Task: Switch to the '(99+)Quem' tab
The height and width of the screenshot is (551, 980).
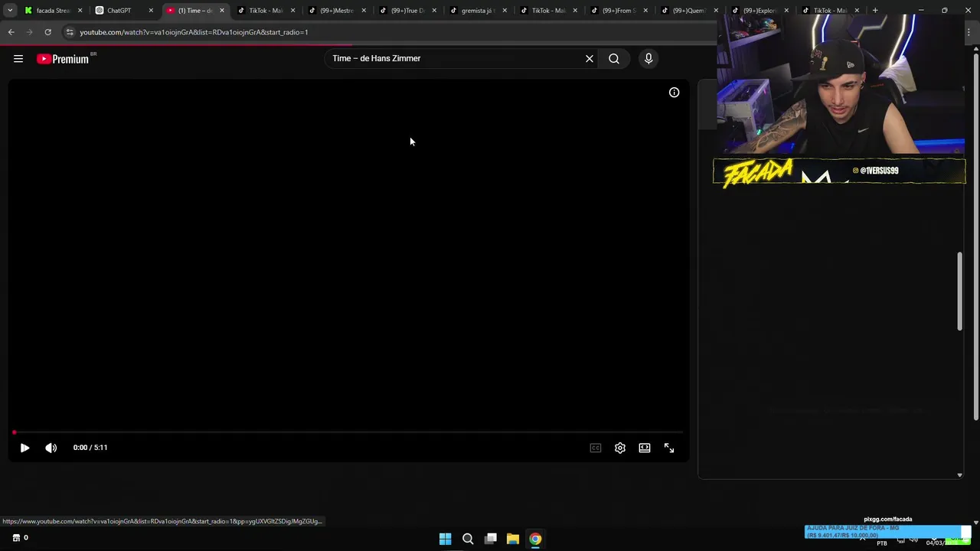Action: (689, 11)
